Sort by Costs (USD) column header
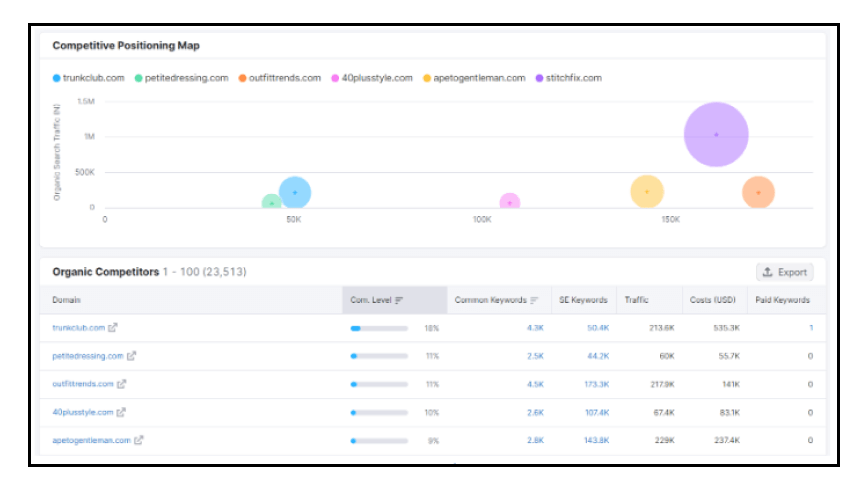Viewport: 867px width, 489px height. point(713,300)
